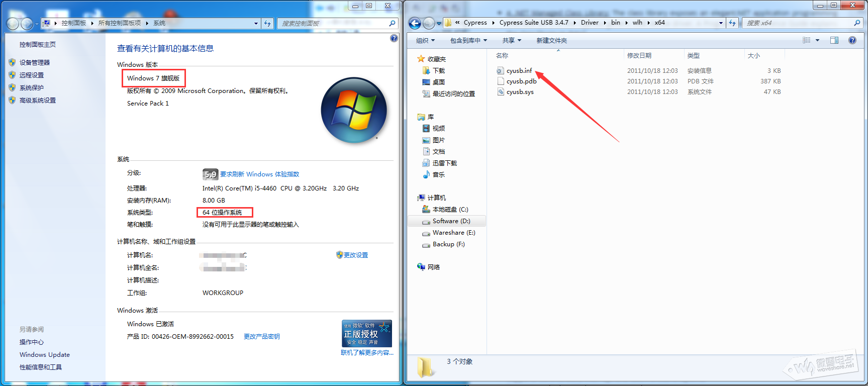Open Learn more online link below badge

tap(367, 352)
